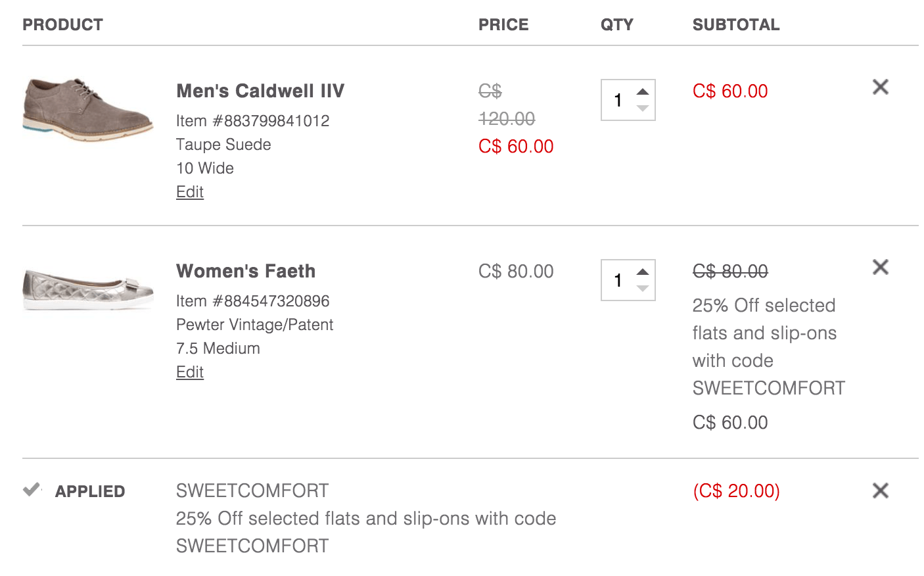Click the PRODUCT column header
924x576 pixels.
(x=63, y=25)
